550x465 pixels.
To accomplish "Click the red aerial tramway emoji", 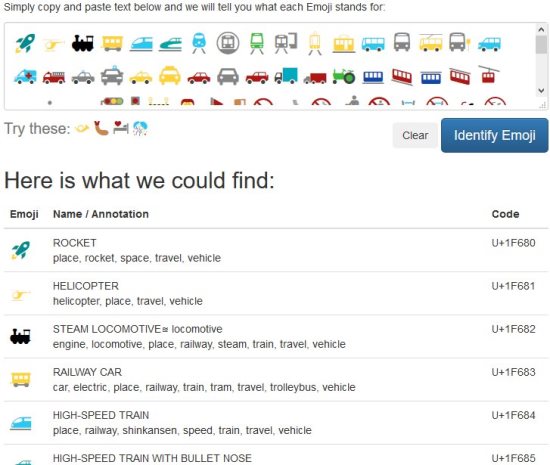I will 489,74.
